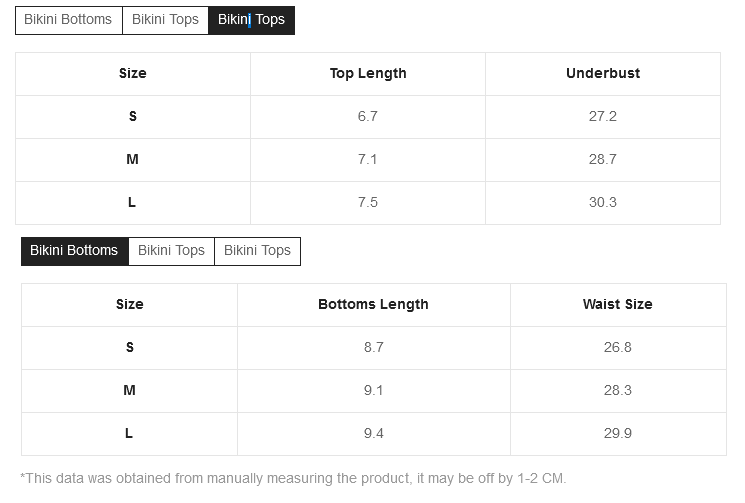Select Bikini Bottoms tab in upper tab group

[68, 20]
